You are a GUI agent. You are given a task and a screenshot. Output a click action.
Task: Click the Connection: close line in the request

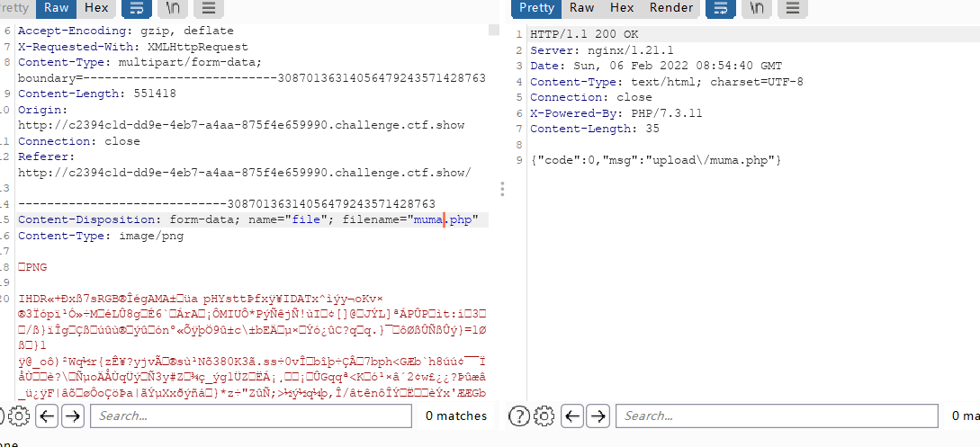point(79,141)
